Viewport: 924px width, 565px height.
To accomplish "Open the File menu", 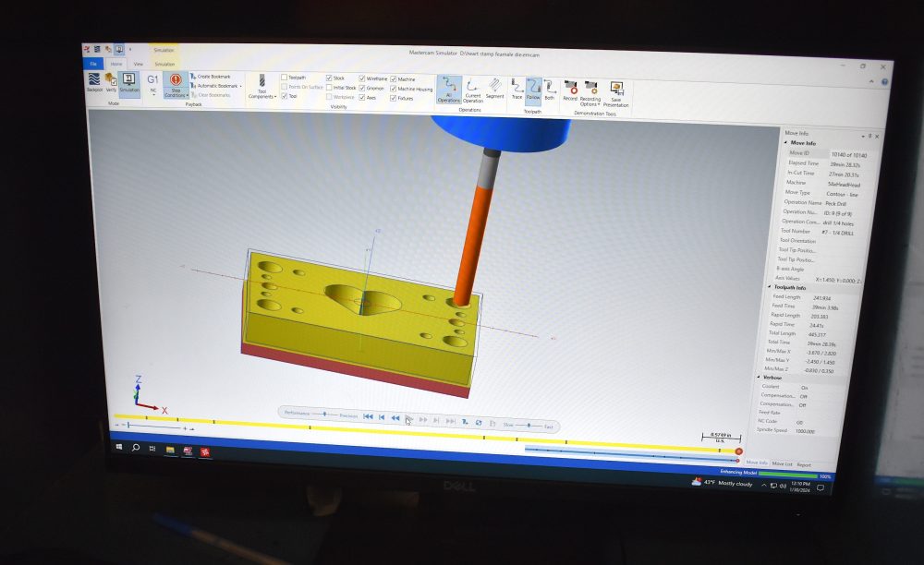I will click(x=91, y=64).
